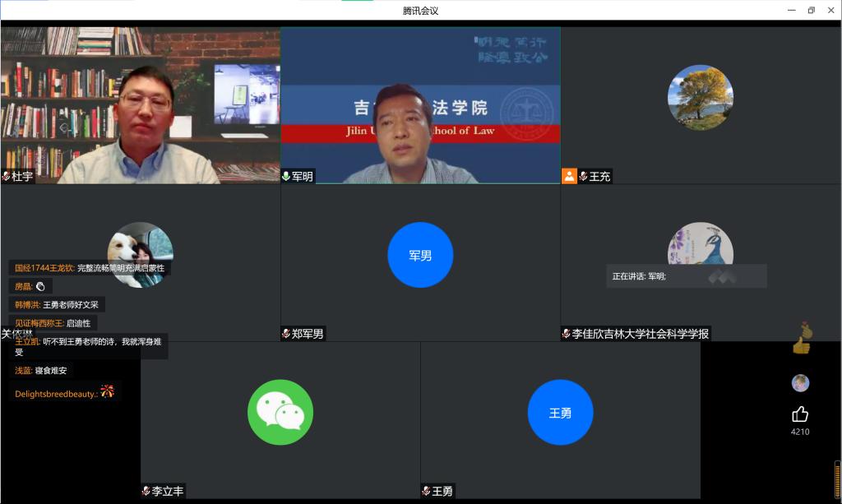Click the thumbs-up like icon above 4210
Screen dimensions: 842x504
pos(800,414)
